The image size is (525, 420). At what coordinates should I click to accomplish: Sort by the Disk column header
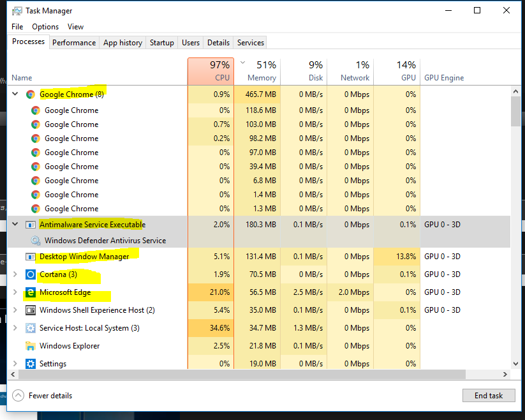[x=304, y=71]
